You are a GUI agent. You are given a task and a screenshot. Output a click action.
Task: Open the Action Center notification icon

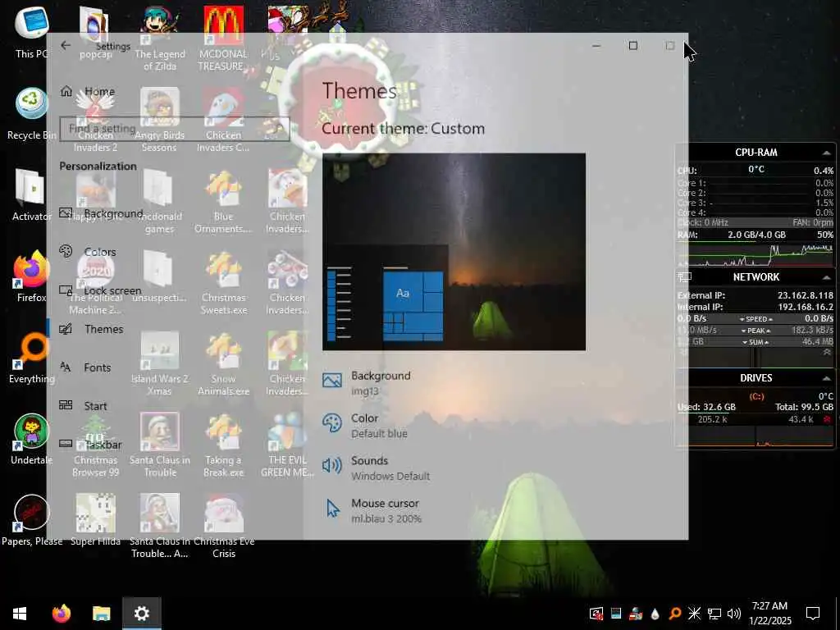813,614
